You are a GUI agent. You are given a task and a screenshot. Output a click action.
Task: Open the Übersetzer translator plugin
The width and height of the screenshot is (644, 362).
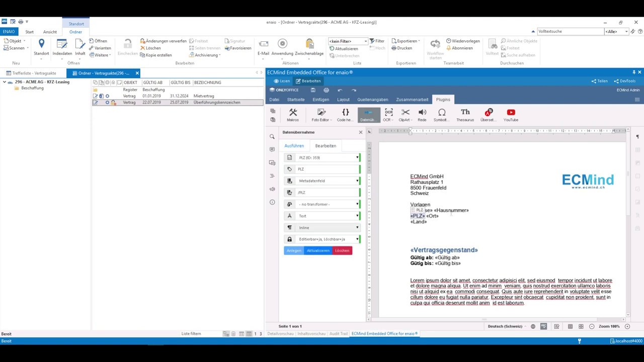pos(488,115)
